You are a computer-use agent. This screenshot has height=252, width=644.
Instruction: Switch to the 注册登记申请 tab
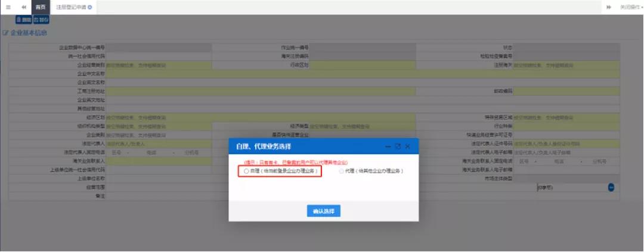coord(71,7)
